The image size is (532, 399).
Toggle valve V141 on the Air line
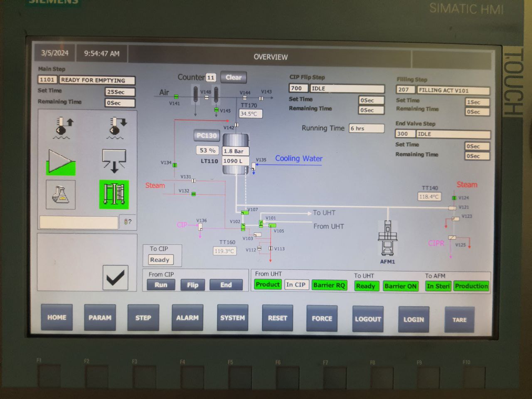(x=176, y=97)
